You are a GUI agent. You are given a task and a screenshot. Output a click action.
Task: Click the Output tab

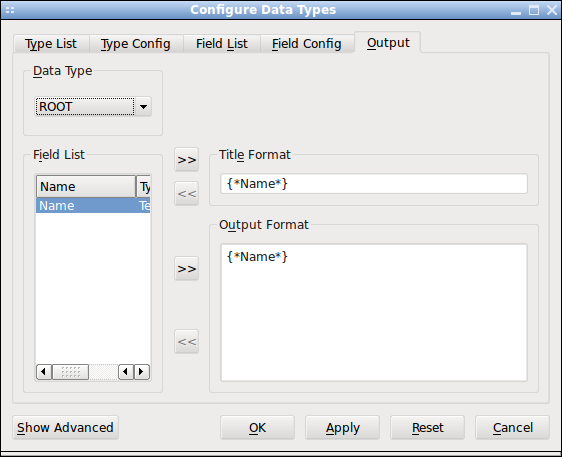(x=388, y=42)
